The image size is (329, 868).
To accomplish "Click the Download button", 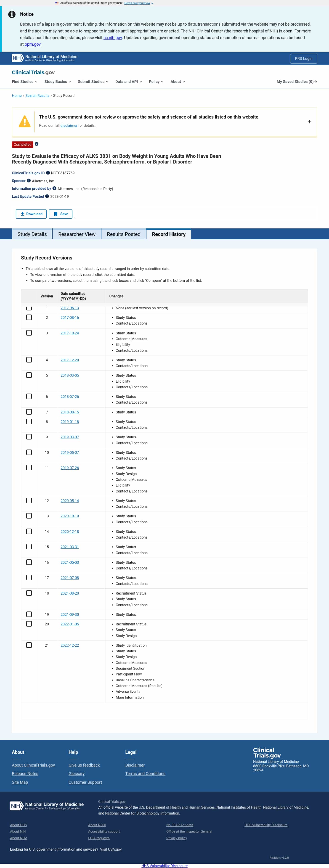I will coord(31,214).
